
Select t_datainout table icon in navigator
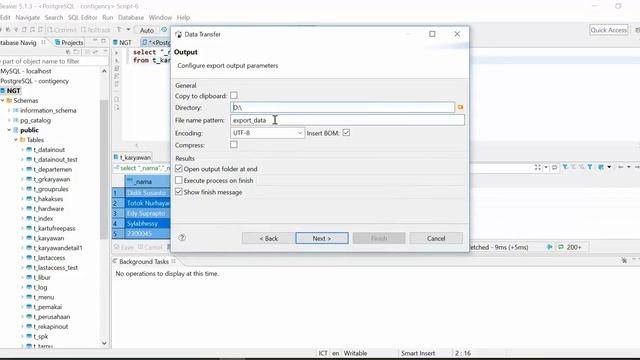click(29, 150)
